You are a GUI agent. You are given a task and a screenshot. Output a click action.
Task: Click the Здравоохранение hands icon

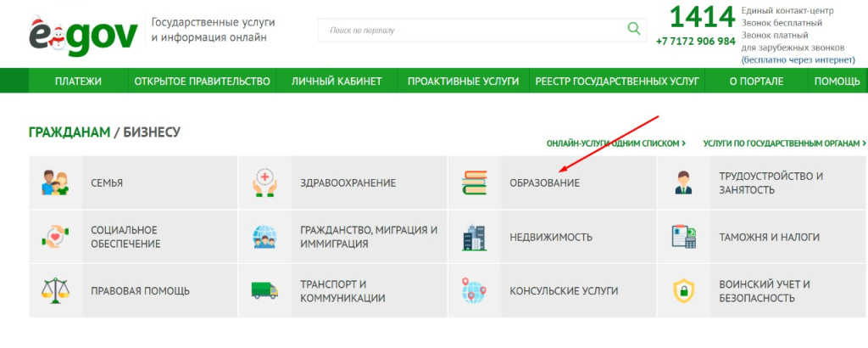click(264, 182)
